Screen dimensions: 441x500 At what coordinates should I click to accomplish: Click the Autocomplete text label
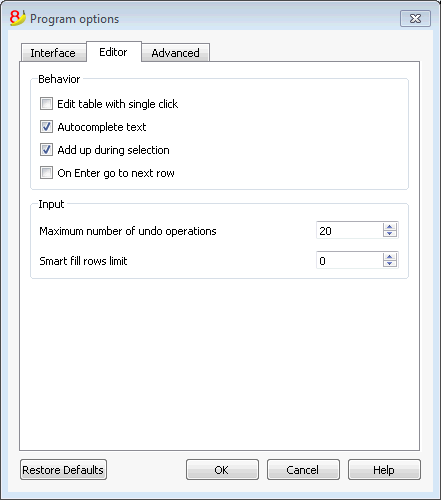102,127
